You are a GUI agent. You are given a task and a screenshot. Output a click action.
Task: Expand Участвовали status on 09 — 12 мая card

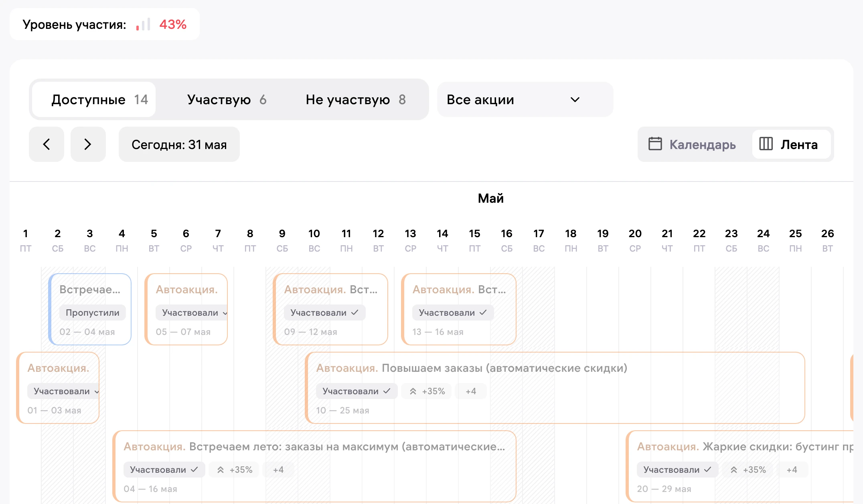(325, 312)
